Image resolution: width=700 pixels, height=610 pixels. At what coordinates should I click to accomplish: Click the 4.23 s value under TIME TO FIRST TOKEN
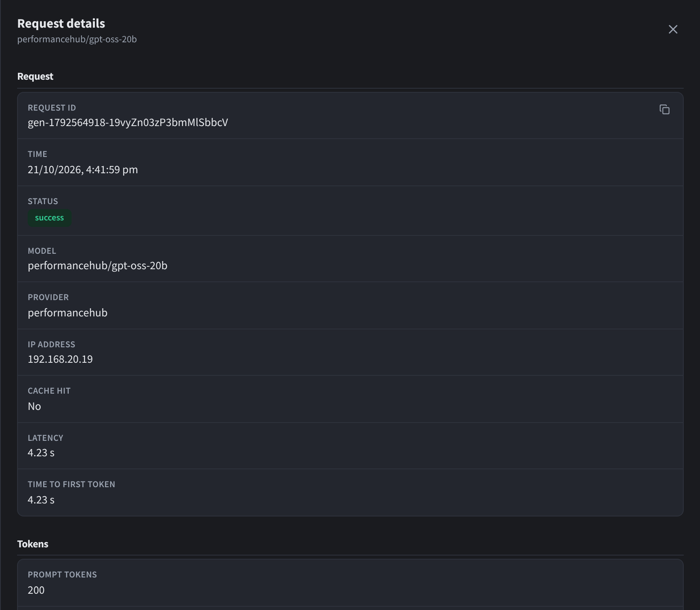[41, 500]
